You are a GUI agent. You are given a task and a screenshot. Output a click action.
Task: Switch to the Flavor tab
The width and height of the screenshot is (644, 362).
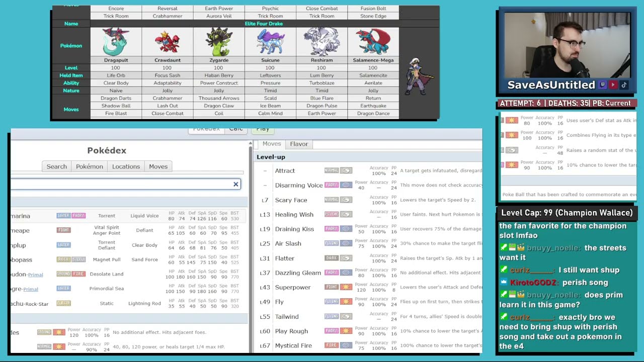point(299,144)
